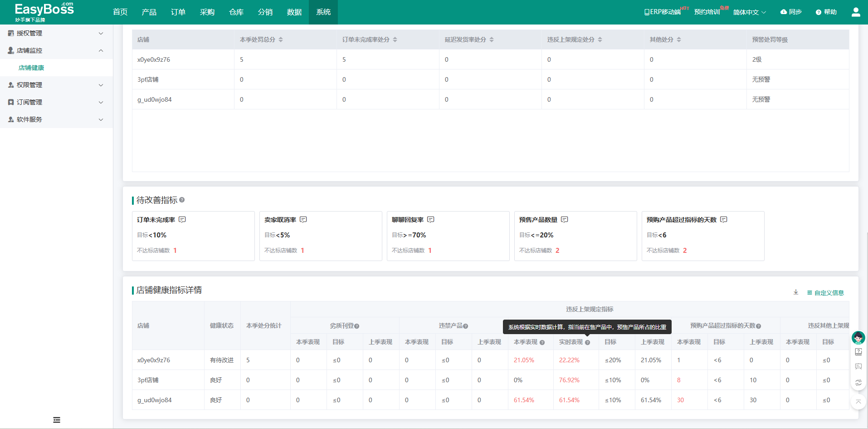
Task: Open the ERP移动端 mobile link
Action: 663,12
